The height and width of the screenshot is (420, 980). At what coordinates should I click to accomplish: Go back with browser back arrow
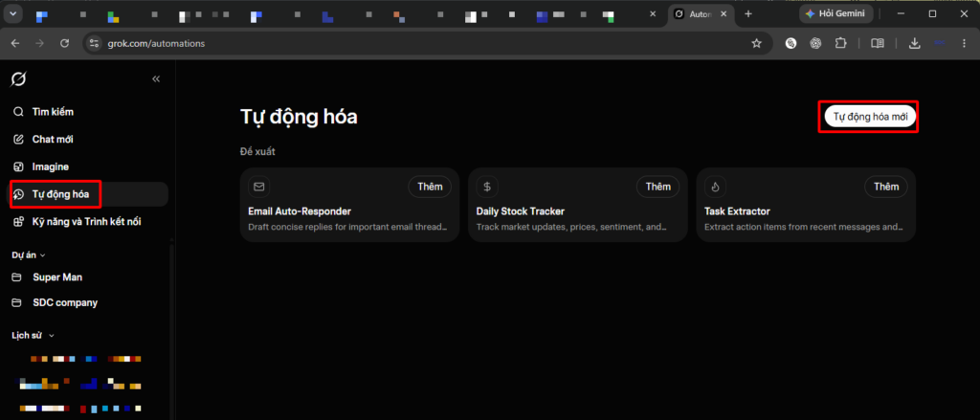15,43
